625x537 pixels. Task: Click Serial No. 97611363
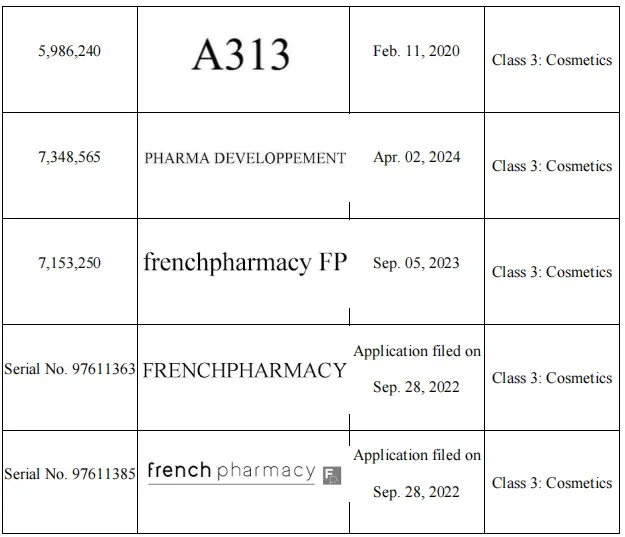pos(70,369)
